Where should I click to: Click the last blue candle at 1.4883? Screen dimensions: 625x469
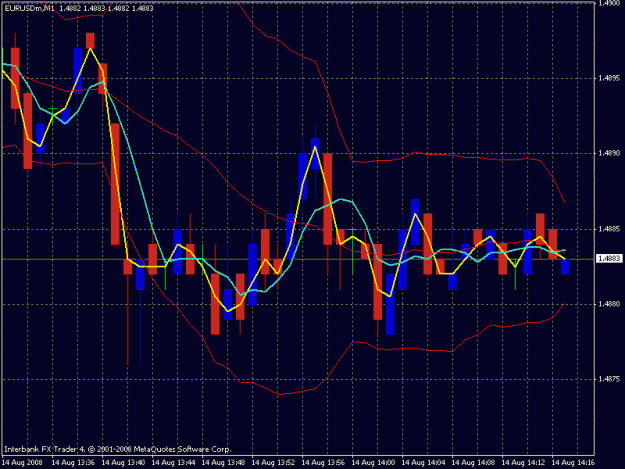tap(565, 267)
